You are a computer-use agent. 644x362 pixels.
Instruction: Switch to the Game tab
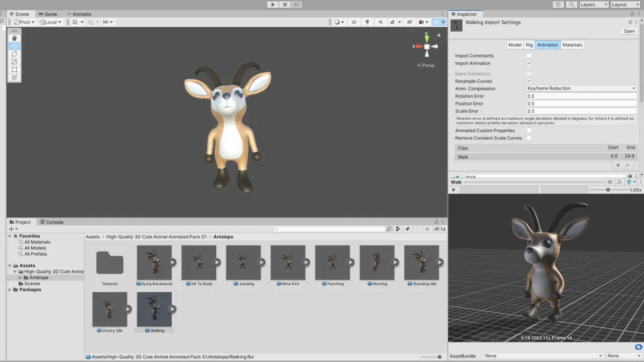point(47,14)
